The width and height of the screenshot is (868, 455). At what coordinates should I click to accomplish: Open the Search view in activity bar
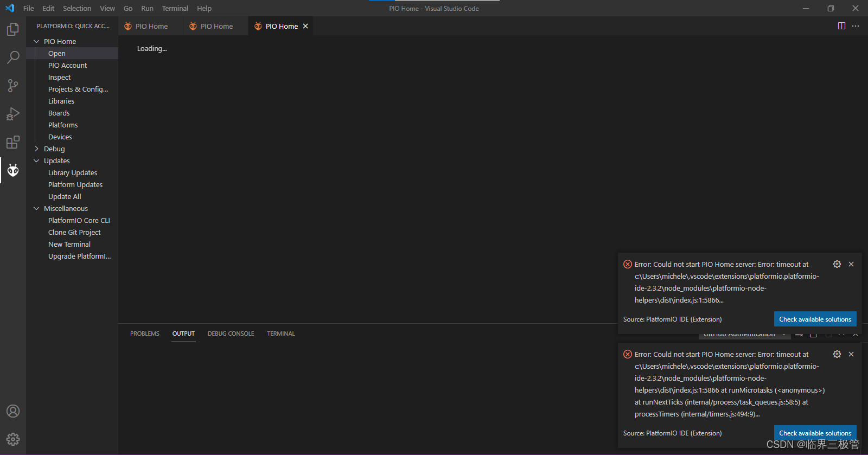point(13,57)
